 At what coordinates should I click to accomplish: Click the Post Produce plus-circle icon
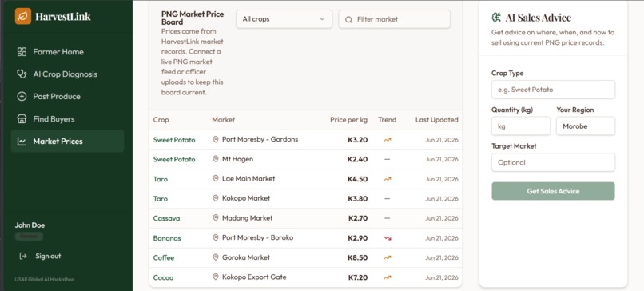tap(22, 97)
